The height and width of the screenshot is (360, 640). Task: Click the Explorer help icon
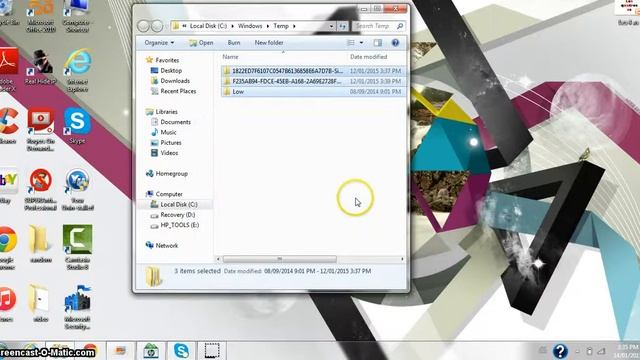395,42
